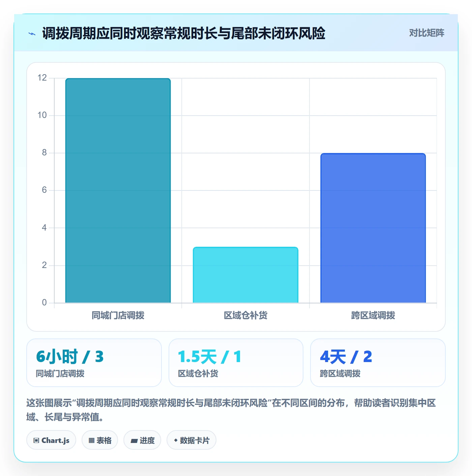Select the 进度 tag chip
Screen dimensions: 472x476
142,440
